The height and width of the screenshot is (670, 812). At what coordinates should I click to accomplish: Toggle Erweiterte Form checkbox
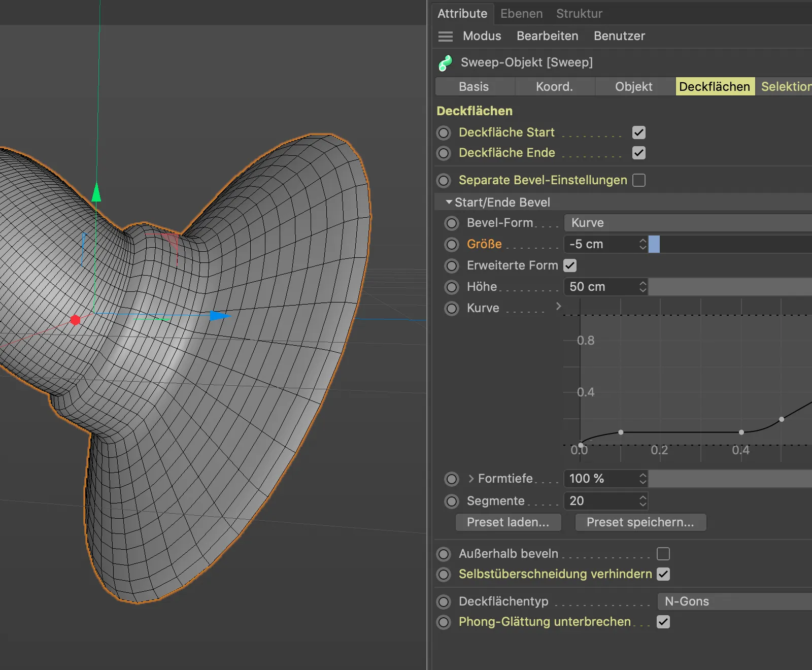coord(570,265)
